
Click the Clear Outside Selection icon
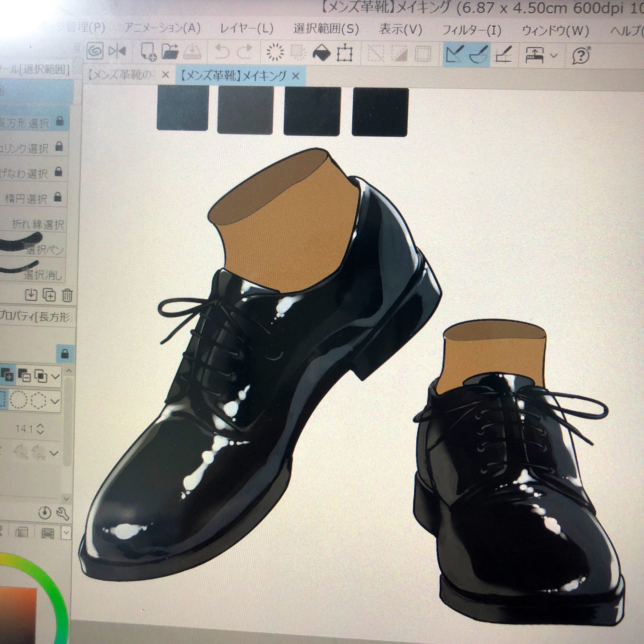298,53
